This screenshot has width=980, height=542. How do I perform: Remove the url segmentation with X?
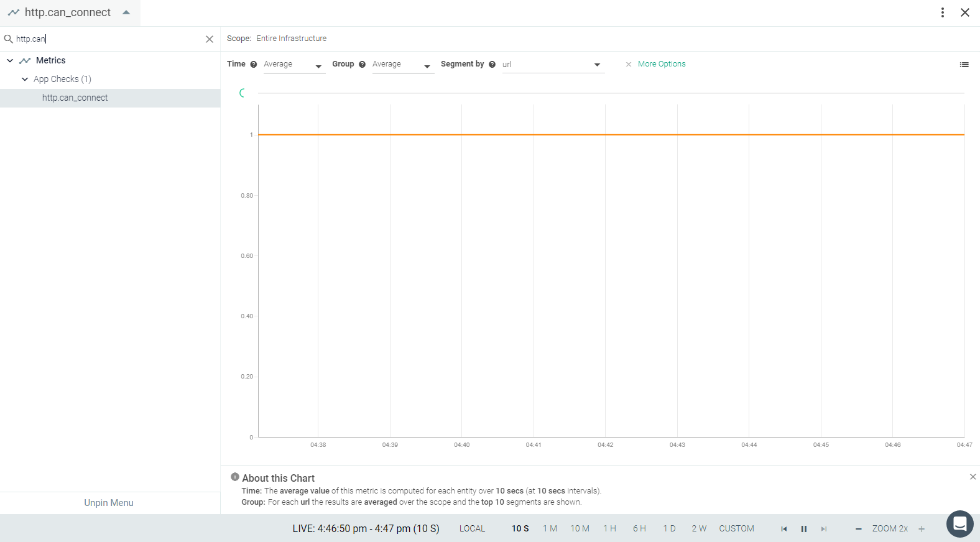(629, 65)
